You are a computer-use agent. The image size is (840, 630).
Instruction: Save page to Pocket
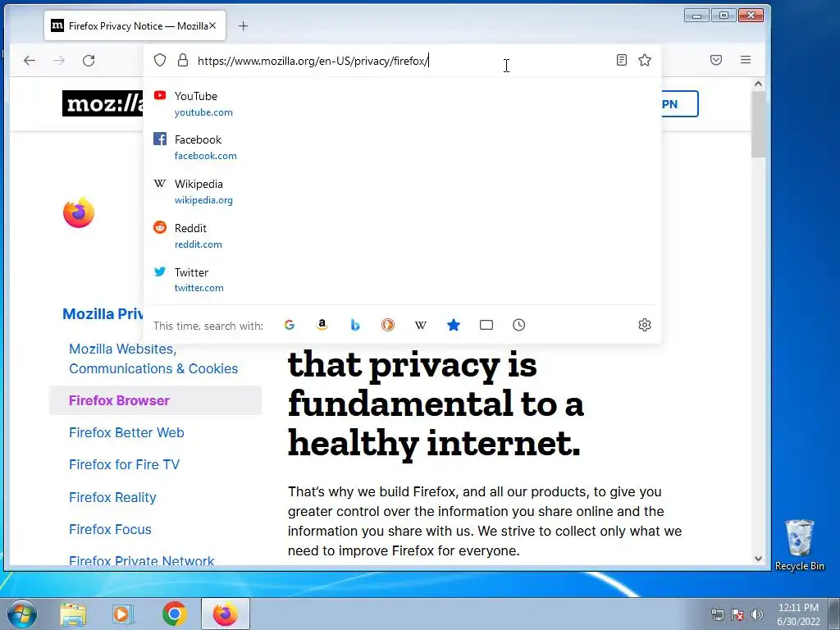pos(715,60)
